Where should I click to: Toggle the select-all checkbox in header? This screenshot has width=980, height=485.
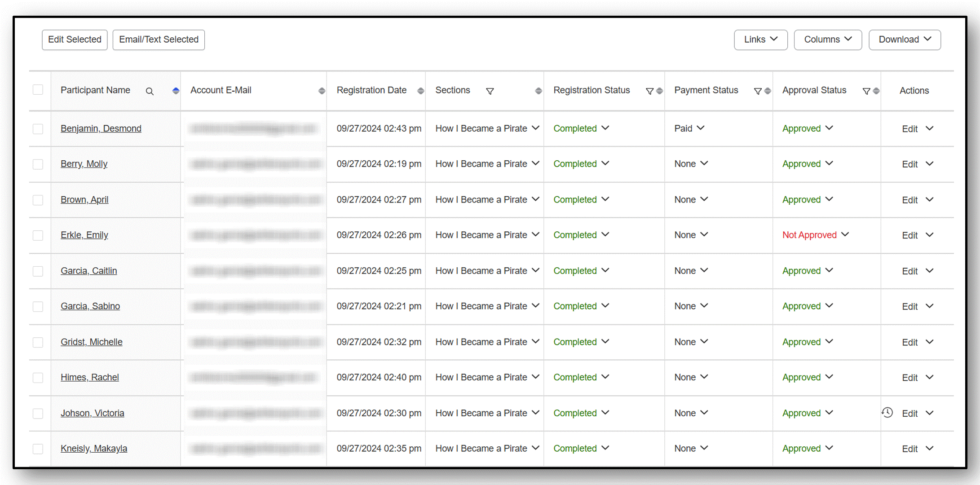38,90
